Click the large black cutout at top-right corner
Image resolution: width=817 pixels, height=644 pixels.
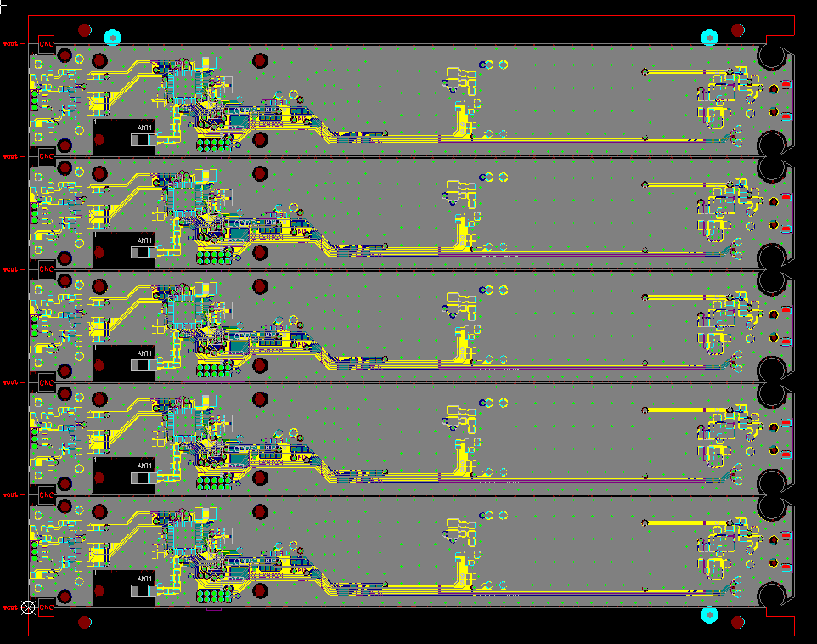click(772, 56)
